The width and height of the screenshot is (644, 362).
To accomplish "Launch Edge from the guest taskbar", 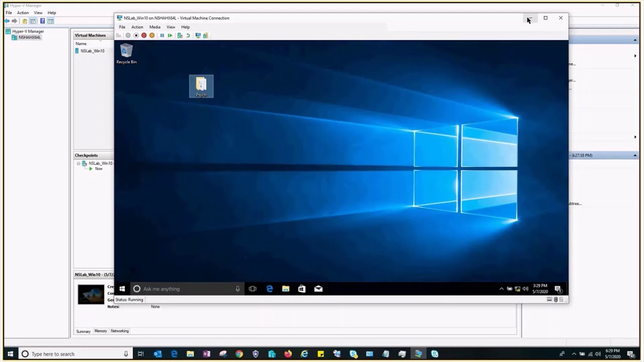I will pyautogui.click(x=270, y=289).
